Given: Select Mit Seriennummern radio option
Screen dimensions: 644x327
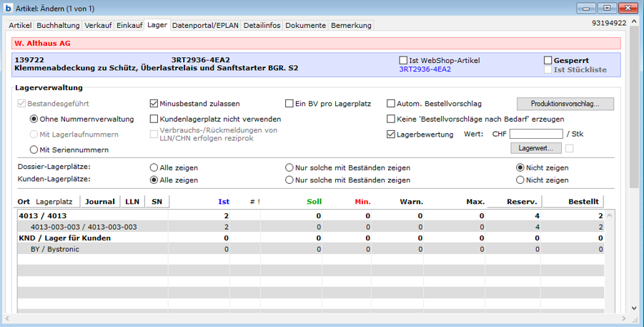Looking at the screenshot, I should (34, 150).
